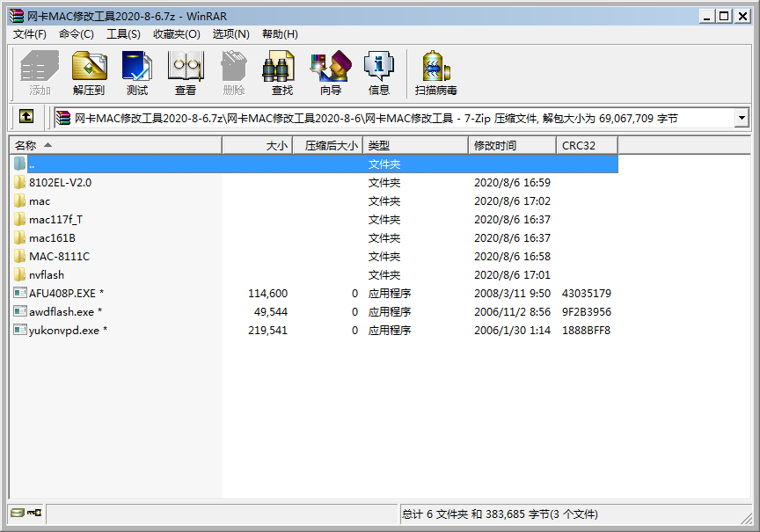Maximize the WinRAR window
The image size is (760, 532).
(x=724, y=16)
